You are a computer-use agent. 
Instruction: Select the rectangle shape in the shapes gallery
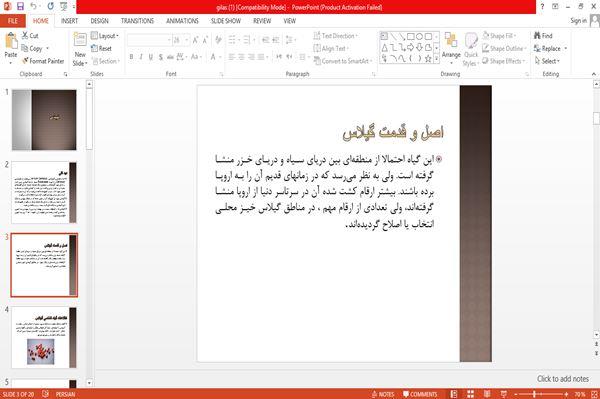[411, 37]
